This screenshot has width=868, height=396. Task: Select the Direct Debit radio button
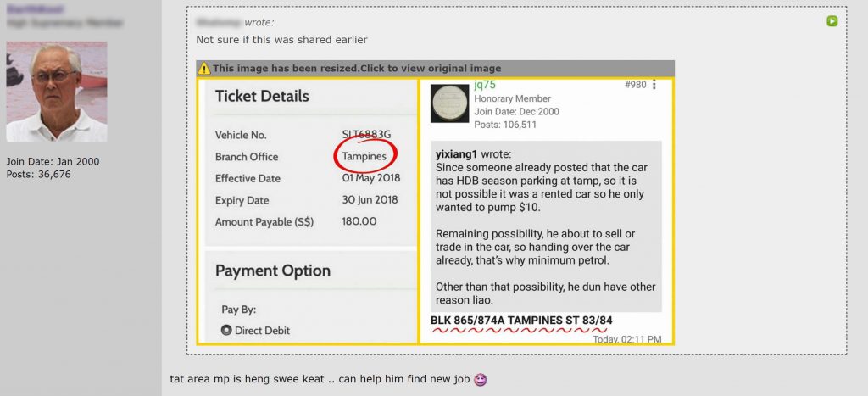tap(226, 330)
